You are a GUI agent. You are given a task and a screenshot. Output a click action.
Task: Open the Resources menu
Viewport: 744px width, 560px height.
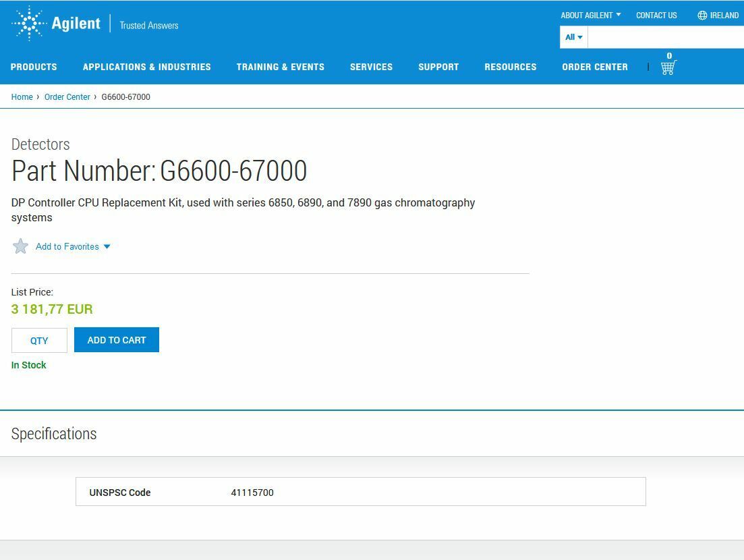click(x=510, y=67)
